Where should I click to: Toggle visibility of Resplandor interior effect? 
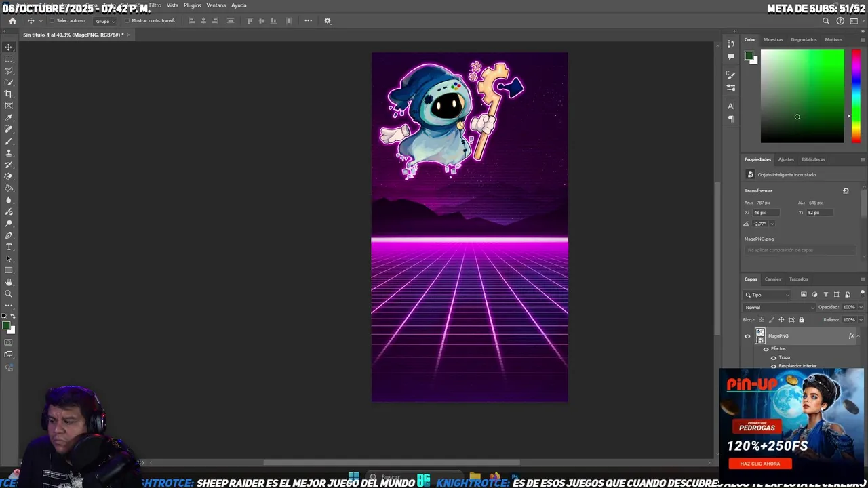(x=774, y=366)
